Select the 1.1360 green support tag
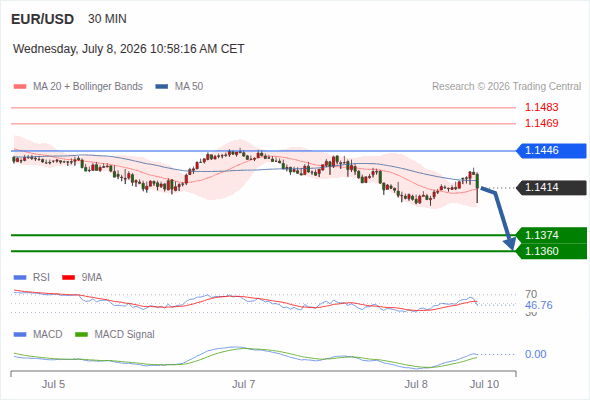The width and height of the screenshot is (590, 400). [x=551, y=251]
